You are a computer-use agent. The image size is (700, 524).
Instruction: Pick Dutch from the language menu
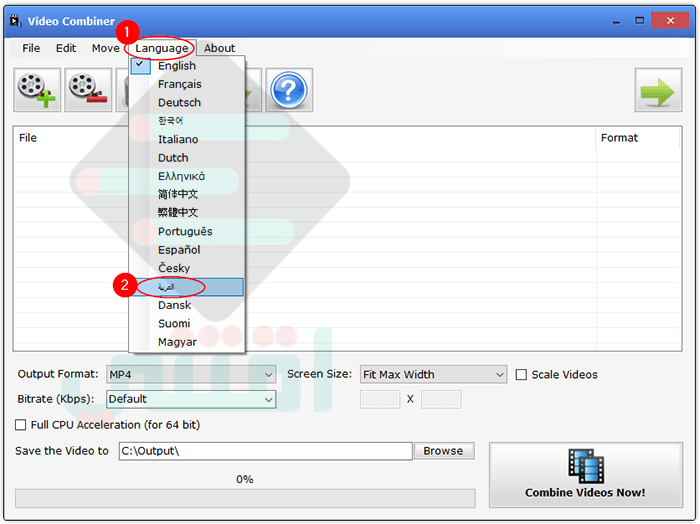coord(187,158)
